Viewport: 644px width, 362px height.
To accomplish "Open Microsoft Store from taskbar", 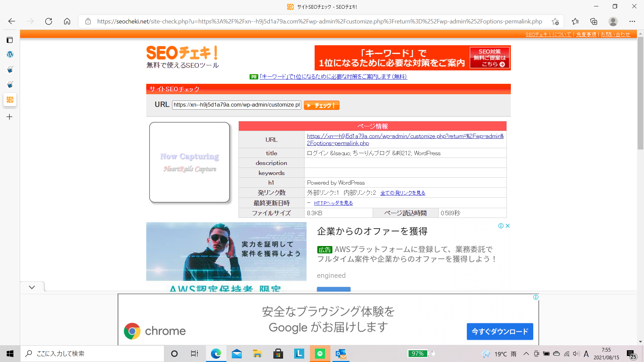I will pyautogui.click(x=278, y=354).
